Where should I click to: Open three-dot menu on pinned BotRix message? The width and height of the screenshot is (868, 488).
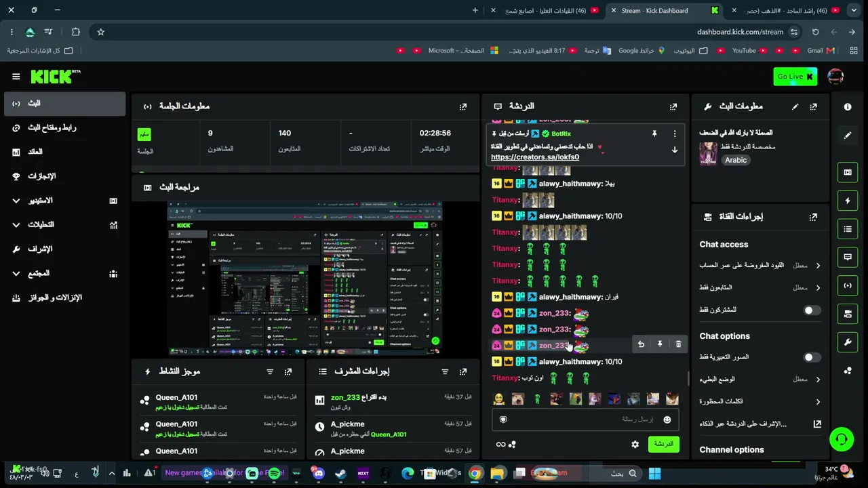click(674, 134)
